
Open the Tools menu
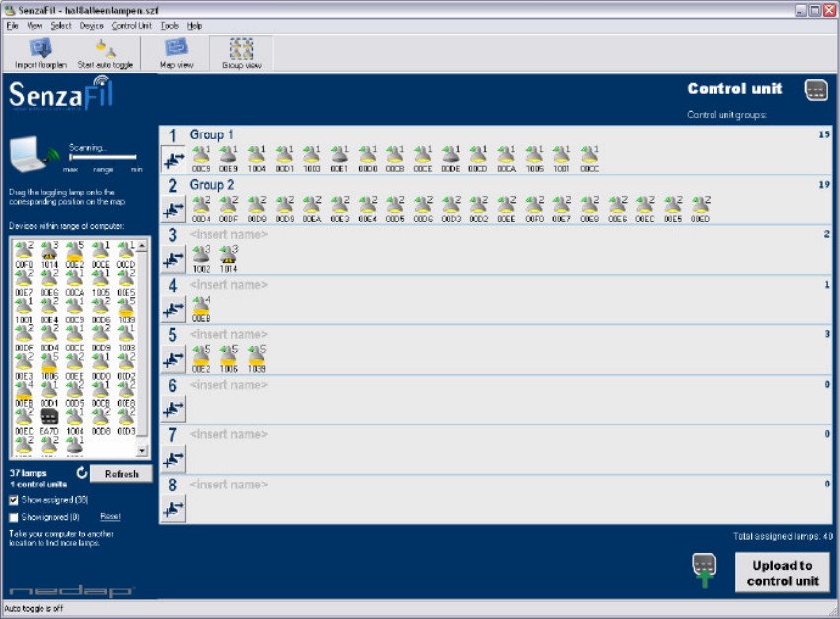[x=169, y=25]
